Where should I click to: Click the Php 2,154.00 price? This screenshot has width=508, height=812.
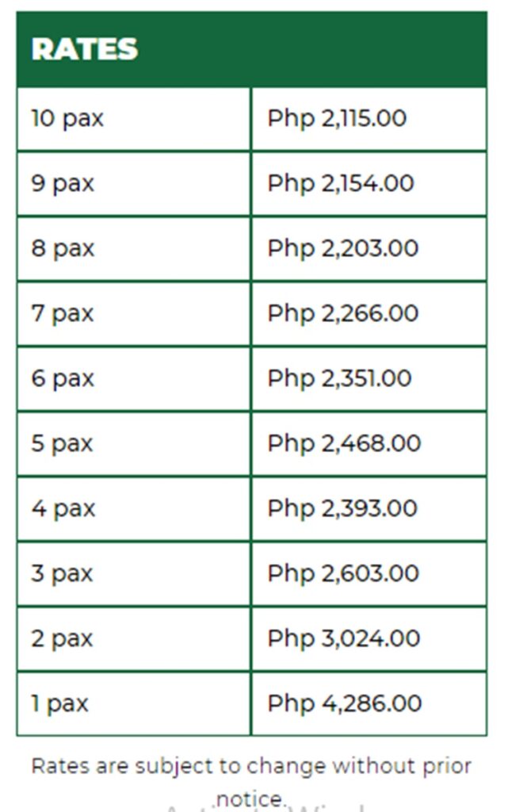[340, 184]
